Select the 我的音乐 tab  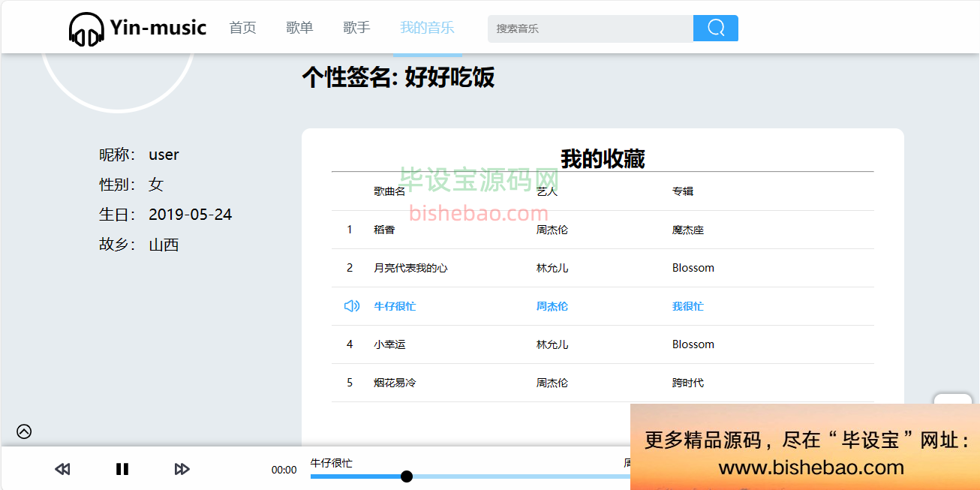click(x=427, y=28)
